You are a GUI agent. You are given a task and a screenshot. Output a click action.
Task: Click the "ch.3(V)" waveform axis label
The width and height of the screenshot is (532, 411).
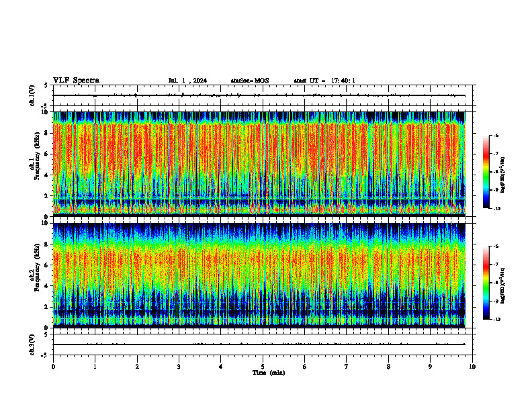[x=32, y=345]
